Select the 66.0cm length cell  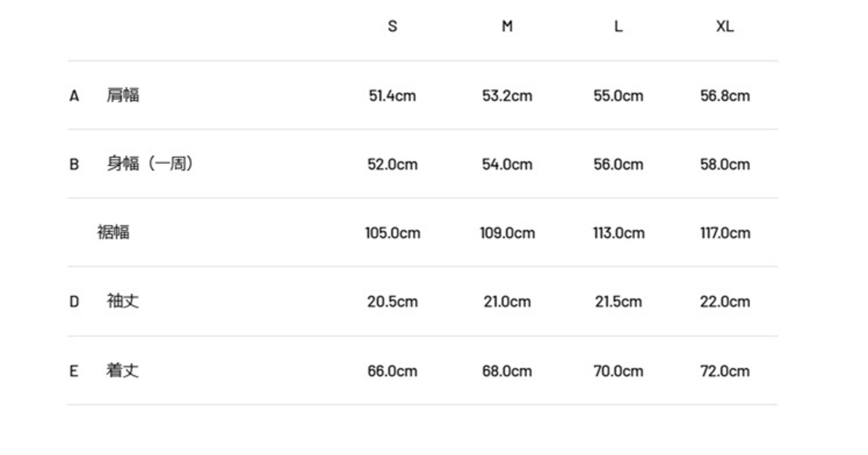click(392, 371)
